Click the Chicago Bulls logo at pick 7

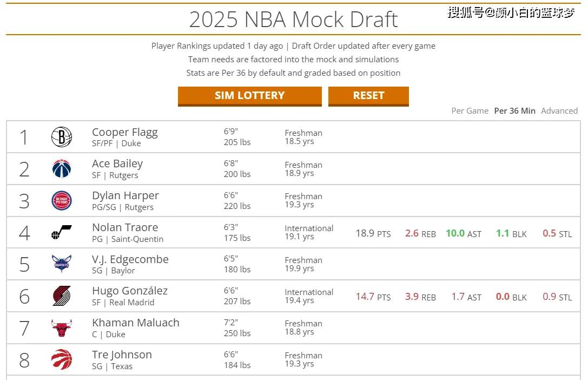pyautogui.click(x=62, y=327)
